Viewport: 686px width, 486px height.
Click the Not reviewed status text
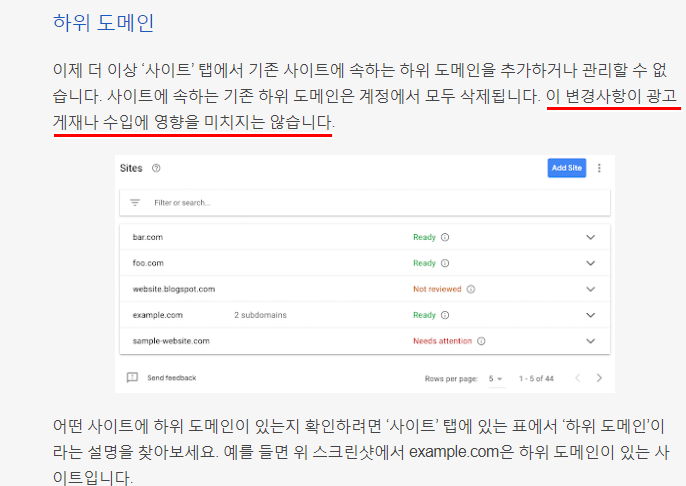[x=437, y=289]
